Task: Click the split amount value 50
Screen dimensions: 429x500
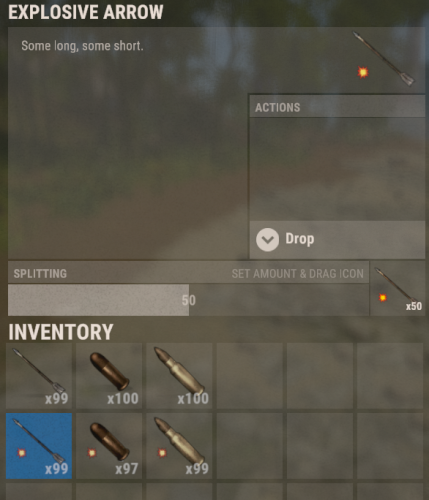Action: click(189, 300)
